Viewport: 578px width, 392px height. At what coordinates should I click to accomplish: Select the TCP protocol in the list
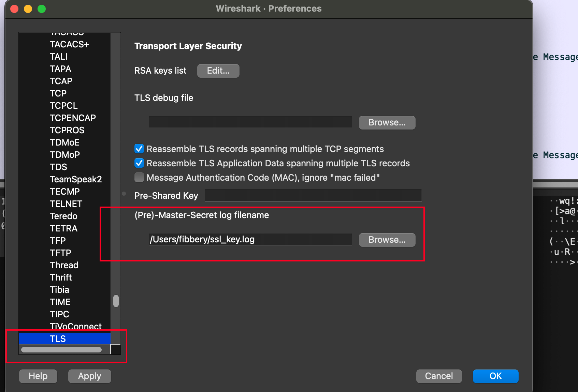point(58,93)
